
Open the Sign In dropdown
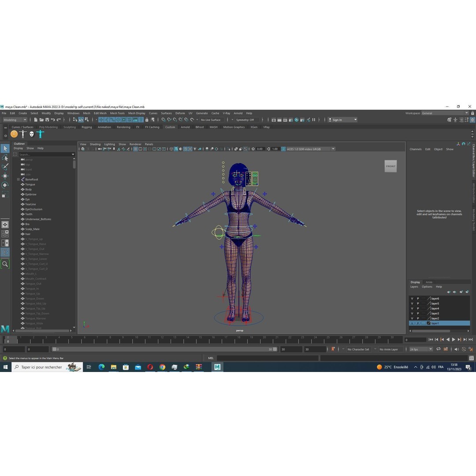coord(342,119)
